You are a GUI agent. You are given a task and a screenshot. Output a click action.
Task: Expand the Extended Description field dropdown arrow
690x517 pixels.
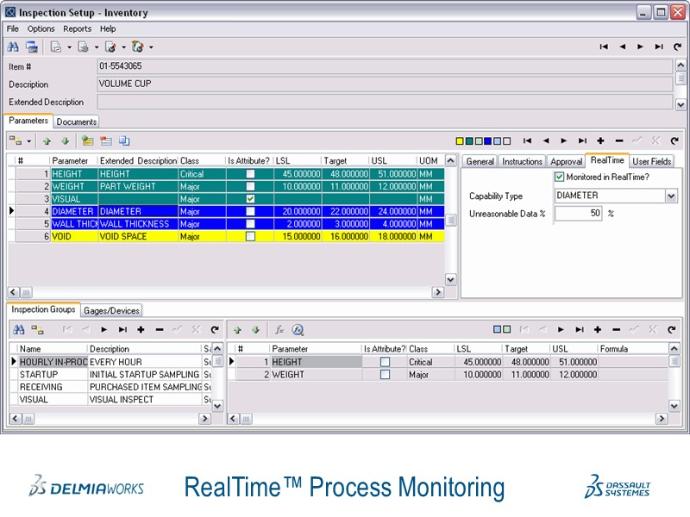681,103
